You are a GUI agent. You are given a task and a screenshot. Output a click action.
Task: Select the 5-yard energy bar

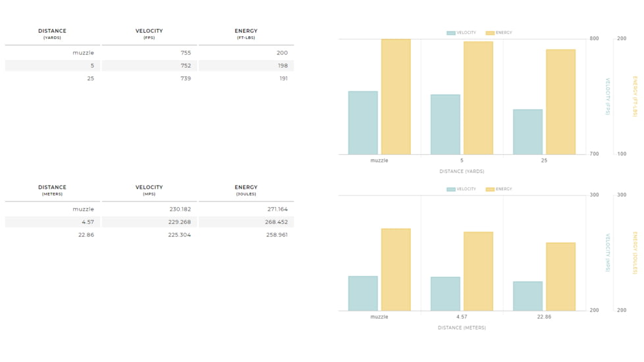tap(478, 98)
